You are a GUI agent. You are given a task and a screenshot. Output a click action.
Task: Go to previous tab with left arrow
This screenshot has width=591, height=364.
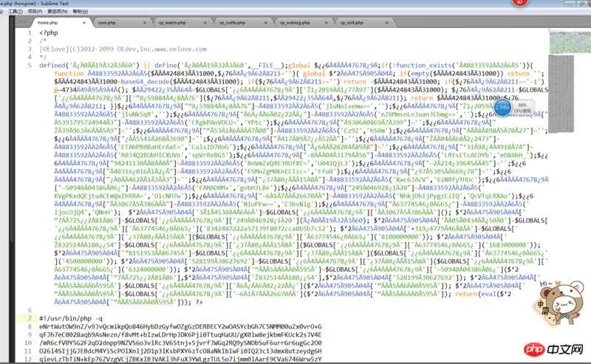20,22
